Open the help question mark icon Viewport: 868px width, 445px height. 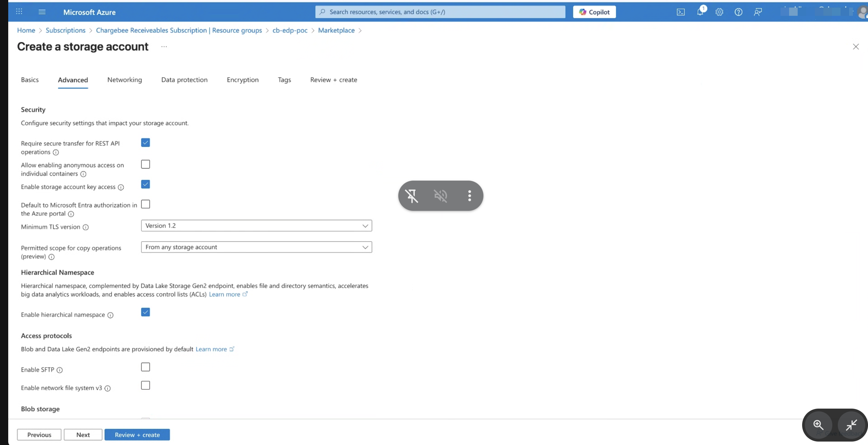(x=738, y=12)
